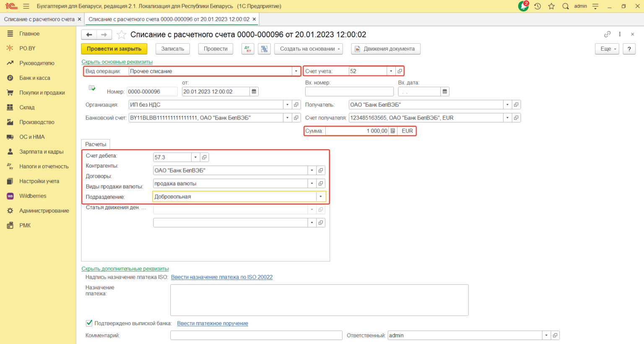
Task: Click Провести button
Action: tap(216, 49)
